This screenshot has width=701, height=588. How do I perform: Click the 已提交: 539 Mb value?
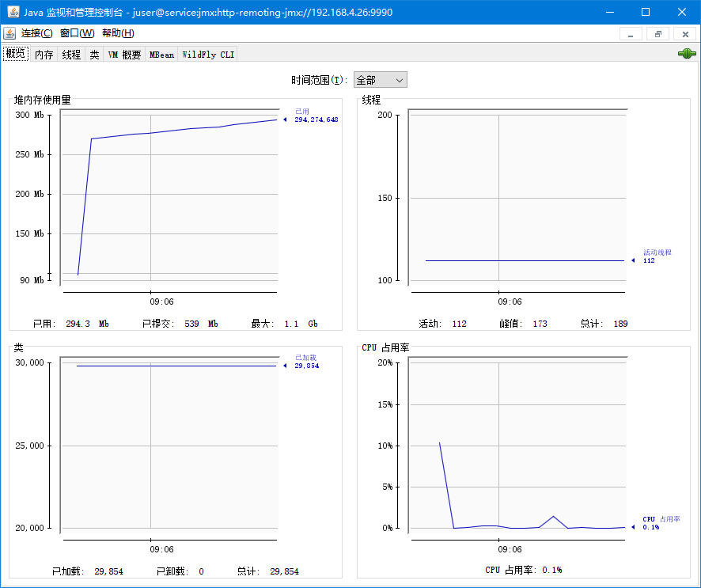click(180, 324)
